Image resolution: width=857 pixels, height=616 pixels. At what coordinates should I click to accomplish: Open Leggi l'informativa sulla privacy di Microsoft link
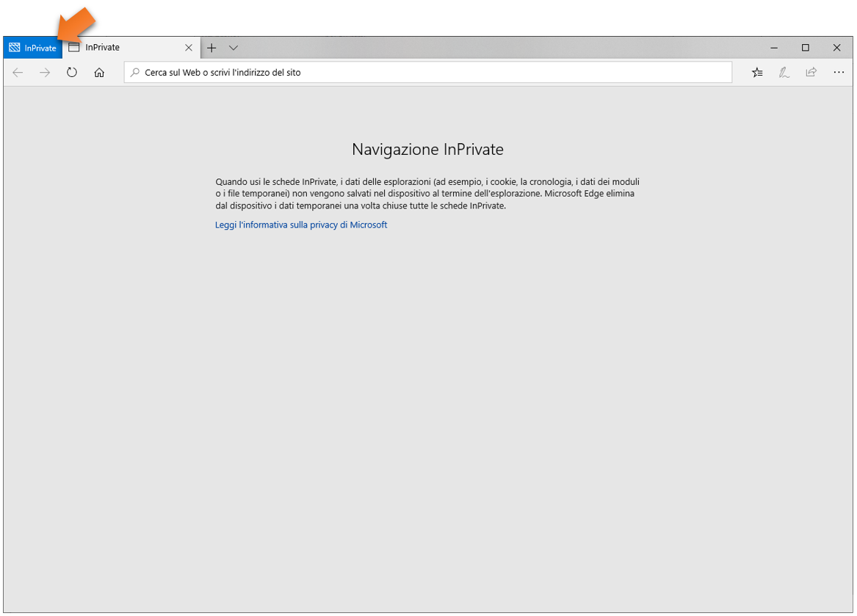(x=301, y=225)
